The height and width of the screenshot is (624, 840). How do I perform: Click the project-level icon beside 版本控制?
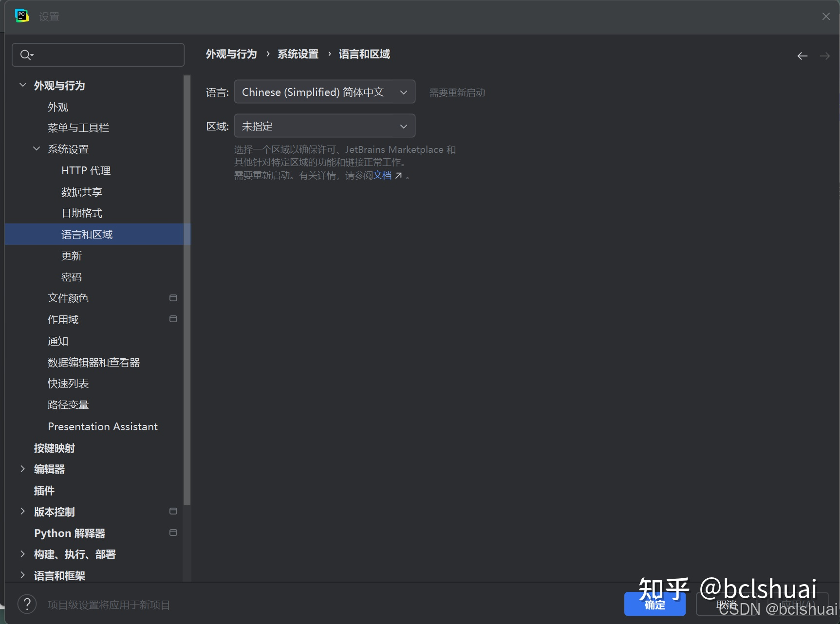pos(173,512)
